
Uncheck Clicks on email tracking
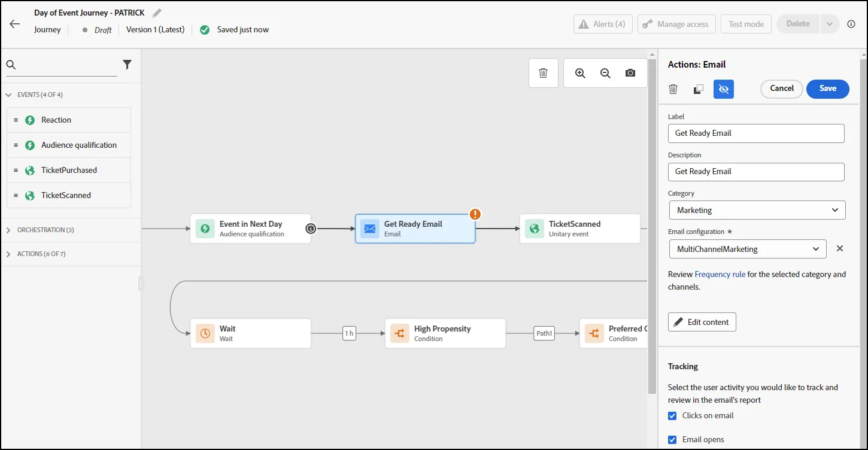pyautogui.click(x=672, y=416)
